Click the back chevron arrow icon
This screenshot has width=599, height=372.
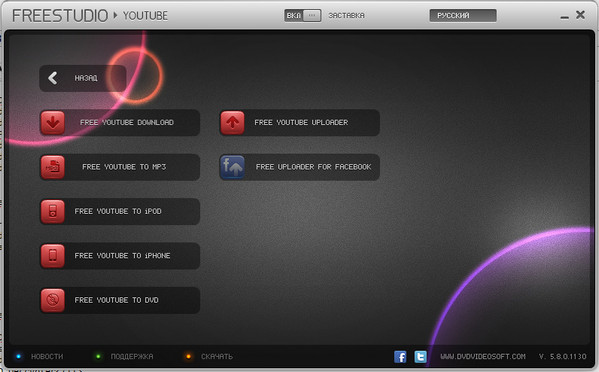(x=53, y=78)
